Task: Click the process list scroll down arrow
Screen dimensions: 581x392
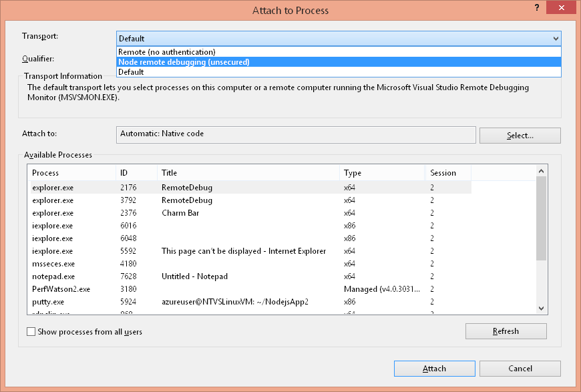Action: click(542, 308)
